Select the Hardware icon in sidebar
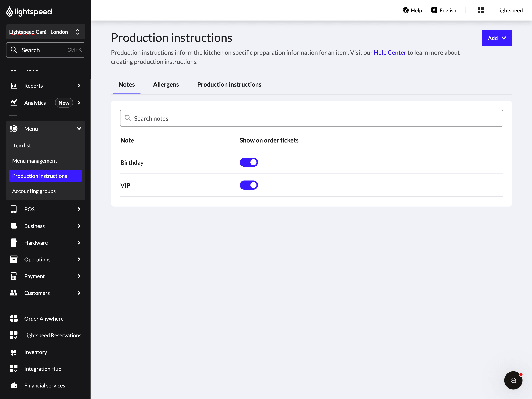 pyautogui.click(x=14, y=243)
